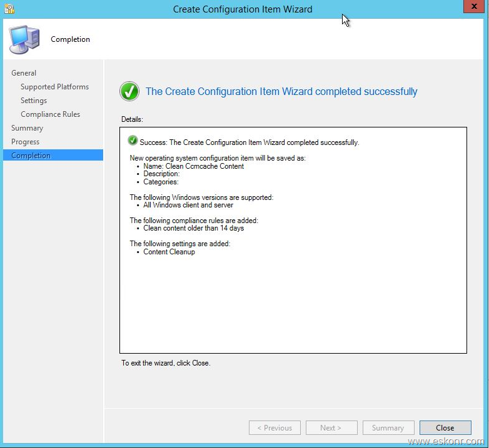Click the large green success checkmark icon
Screen dimensions: 489x448
tap(129, 92)
